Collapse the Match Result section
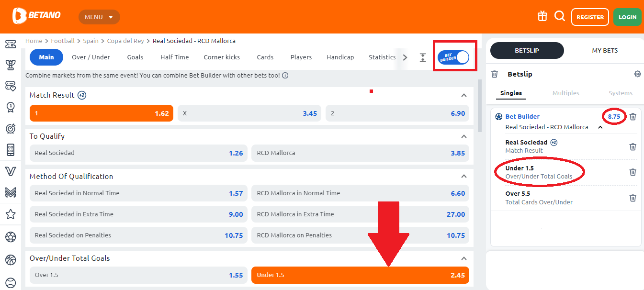The image size is (644, 290). [463, 95]
